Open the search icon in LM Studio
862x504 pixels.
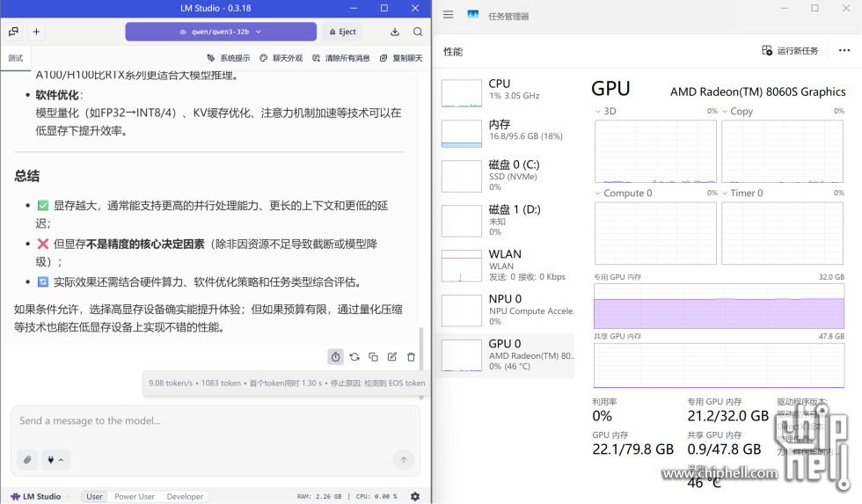[418, 32]
